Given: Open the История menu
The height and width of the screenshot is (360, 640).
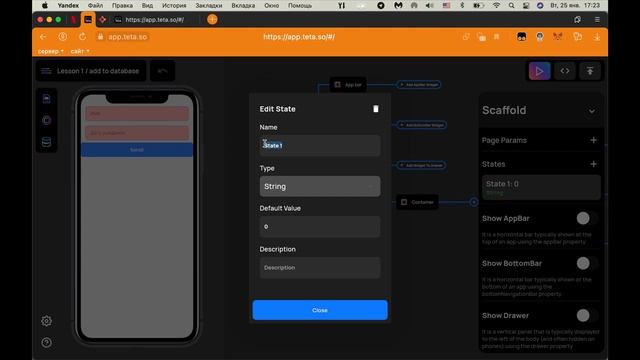Looking at the screenshot, I should pyautogui.click(x=174, y=5).
